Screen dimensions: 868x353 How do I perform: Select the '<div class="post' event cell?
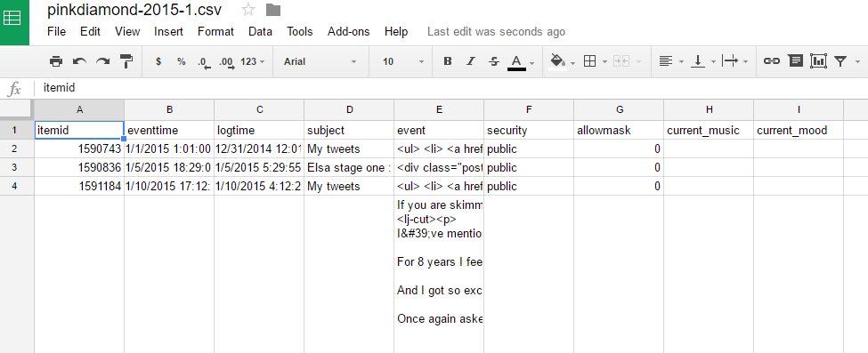[439, 168]
